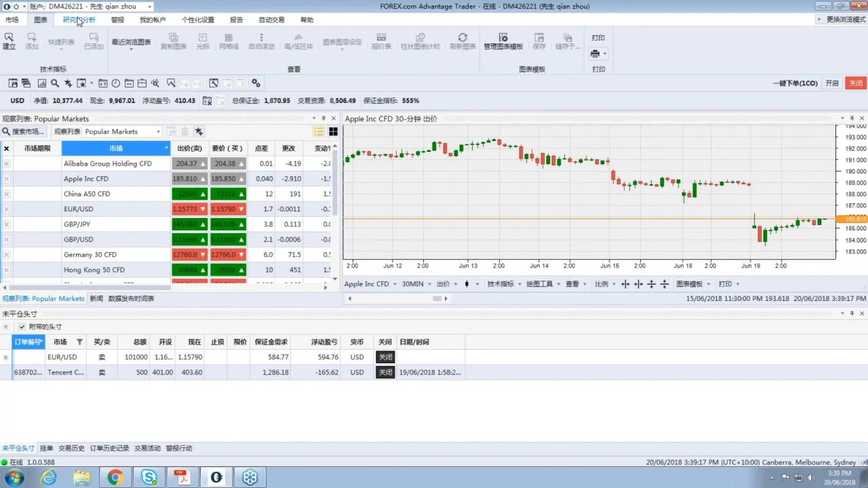Viewport: 868px width, 488px height.
Task: Close the EUR/USD position with 关闭
Action: pyautogui.click(x=385, y=357)
